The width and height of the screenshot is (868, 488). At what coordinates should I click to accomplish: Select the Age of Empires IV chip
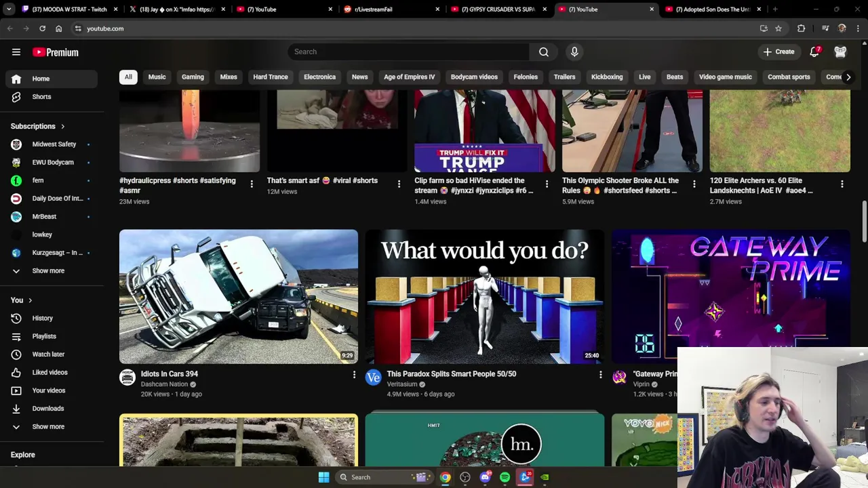(x=410, y=77)
